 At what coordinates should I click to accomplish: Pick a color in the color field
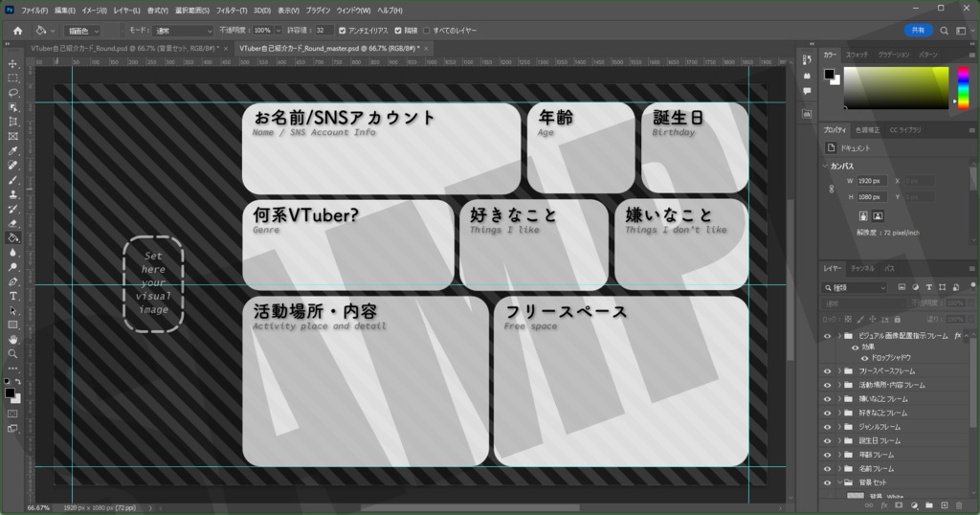(896, 87)
